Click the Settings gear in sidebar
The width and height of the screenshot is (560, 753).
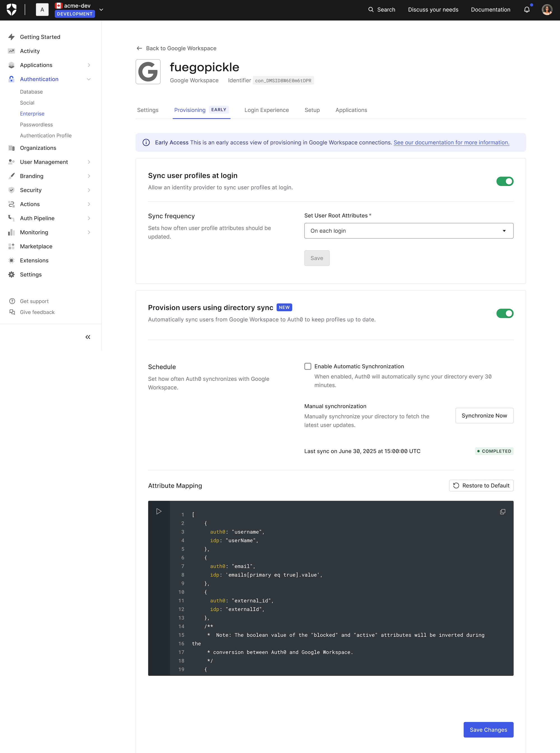11,274
